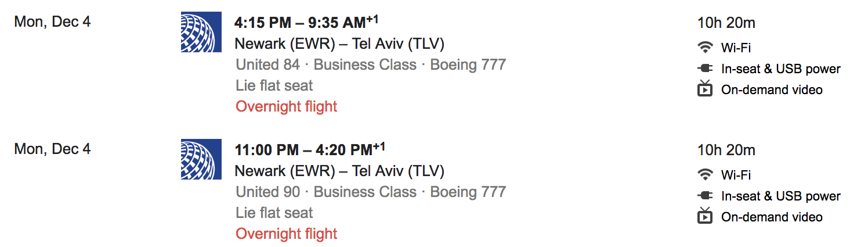The width and height of the screenshot is (868, 247).
Task: Click on-demand video icon for first flight
Action: pos(705,89)
